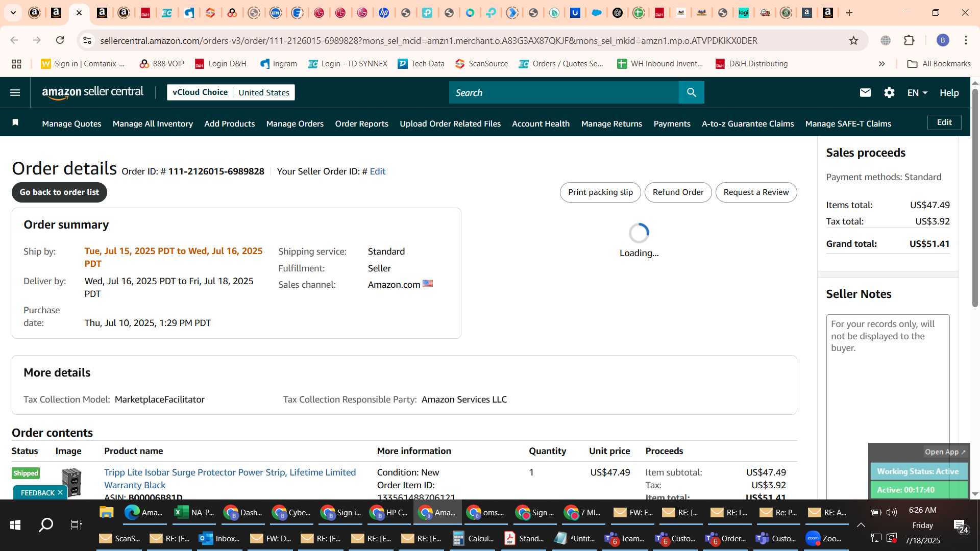Open Task View on taskbar
The width and height of the screenshot is (980, 551).
77,525
